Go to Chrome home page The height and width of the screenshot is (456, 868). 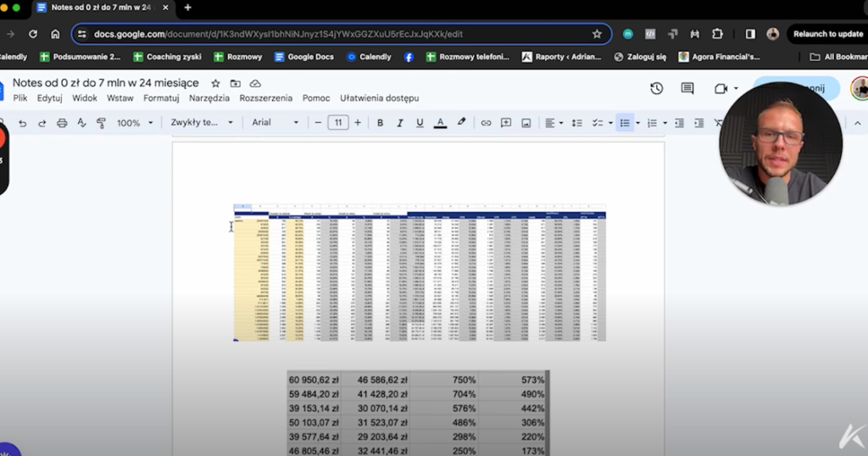pyautogui.click(x=55, y=34)
